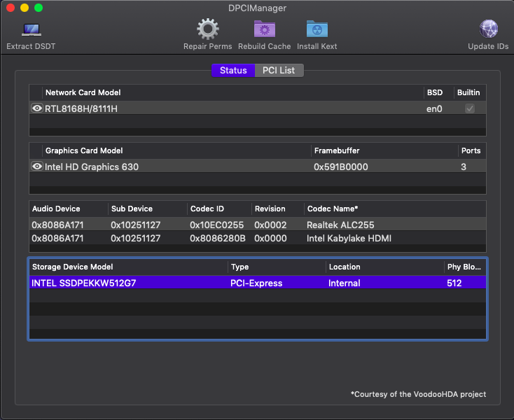Click the Extract DSDT laptop icon

tap(31, 30)
